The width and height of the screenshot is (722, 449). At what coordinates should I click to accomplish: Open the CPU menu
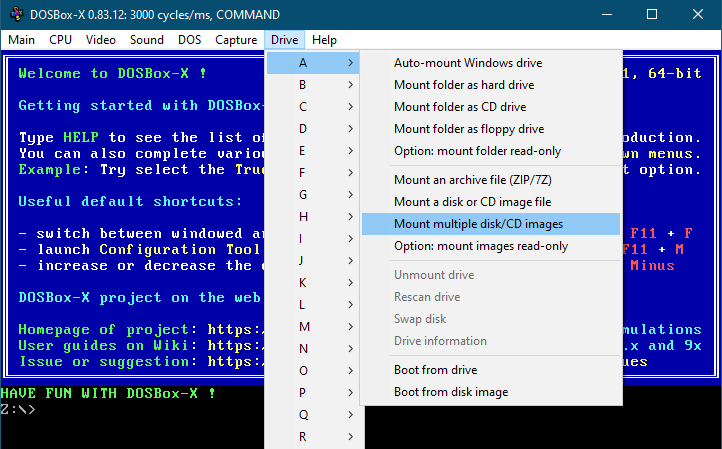(60, 40)
